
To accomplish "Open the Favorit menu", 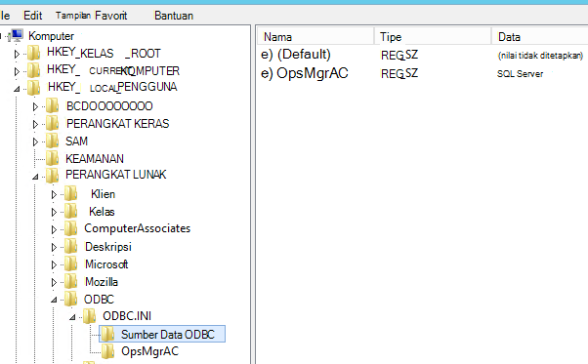I will (x=111, y=16).
